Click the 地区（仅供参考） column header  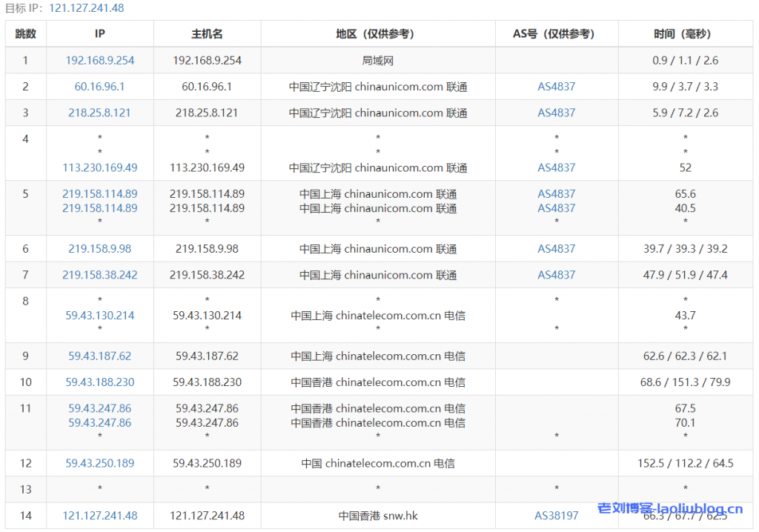[377, 33]
